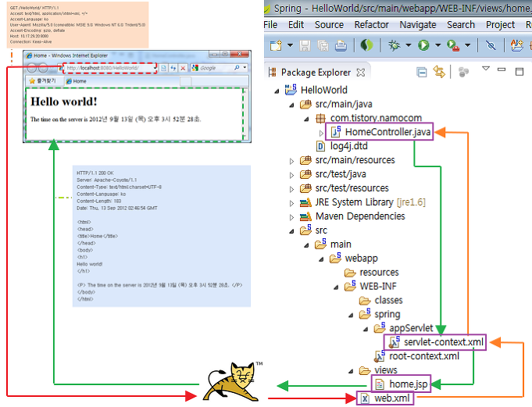Open the External Tools dropdown arrow
Viewport: 532px width, 407px height.
click(x=467, y=45)
